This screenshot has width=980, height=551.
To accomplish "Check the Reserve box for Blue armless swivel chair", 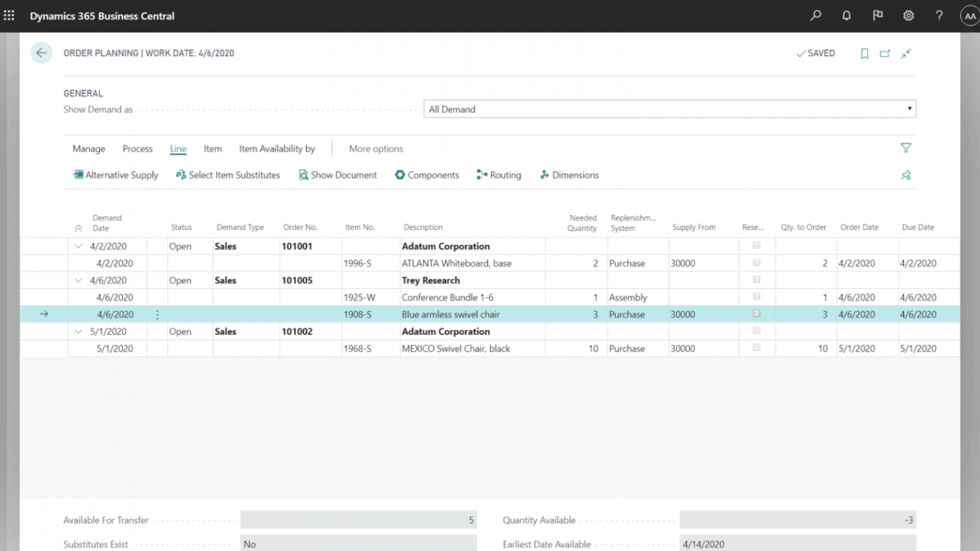I will tap(756, 314).
